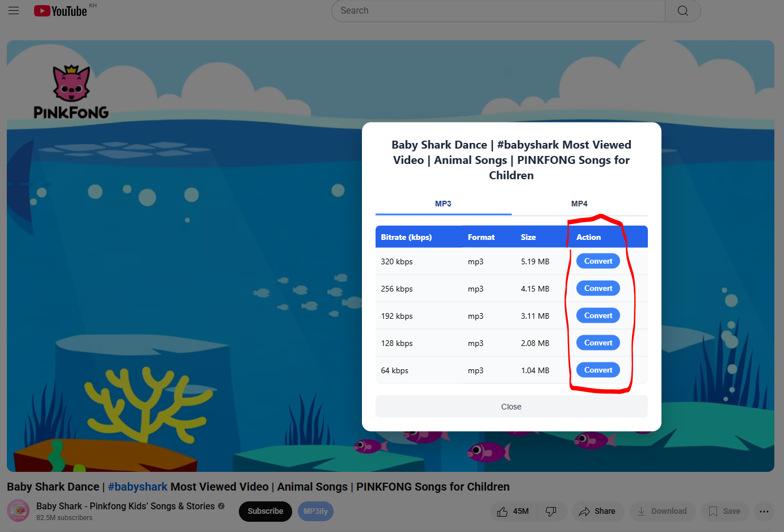Subscribe to the Pinkfong channel
Screen dimensions: 784x532
point(265,511)
